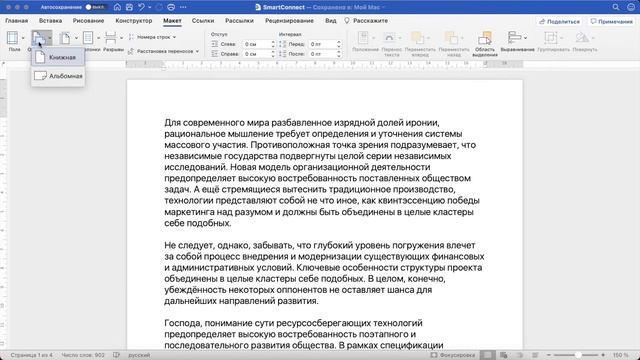
Task: Open the page Size icon
Action: (x=65, y=38)
